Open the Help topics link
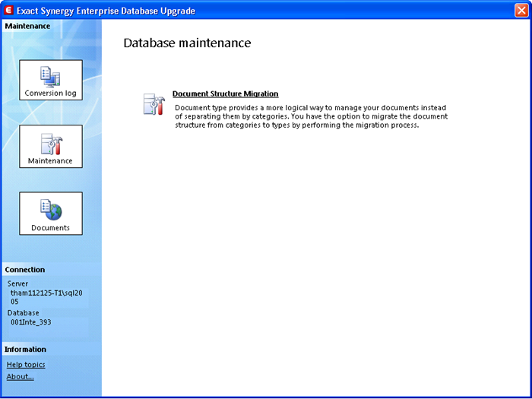 click(26, 365)
